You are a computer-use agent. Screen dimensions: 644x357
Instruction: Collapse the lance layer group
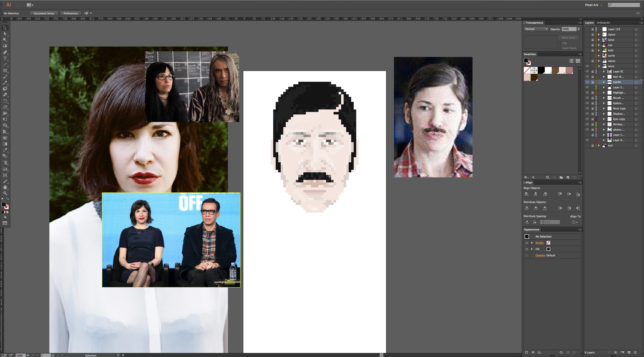click(x=599, y=66)
